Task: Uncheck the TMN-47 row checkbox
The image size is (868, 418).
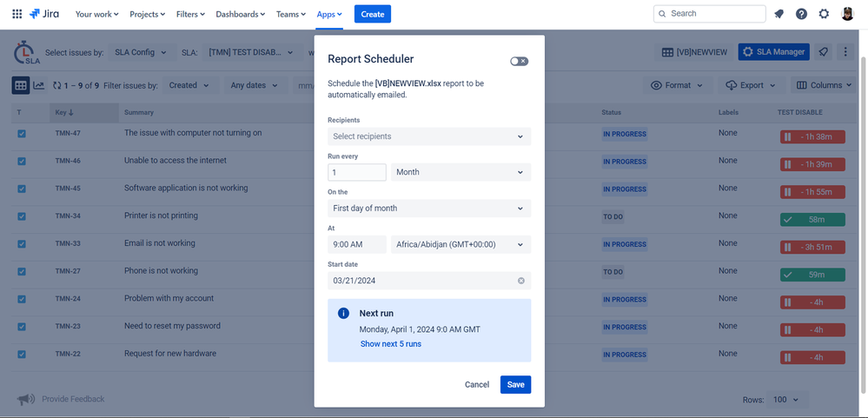Action: point(22,134)
